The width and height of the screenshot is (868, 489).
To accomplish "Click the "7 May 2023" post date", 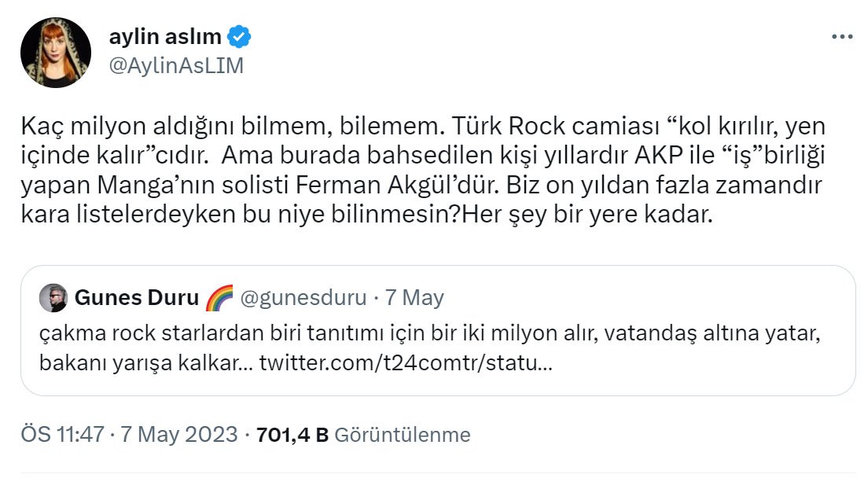I will pos(178,434).
